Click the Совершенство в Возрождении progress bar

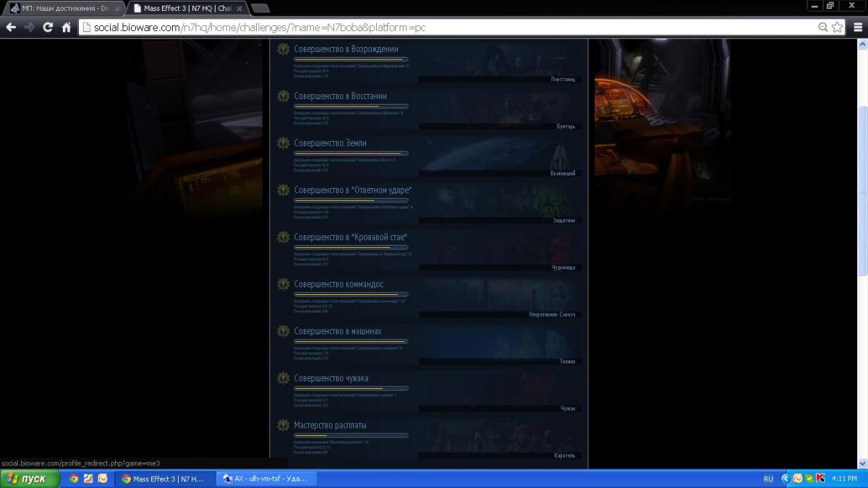tap(351, 59)
